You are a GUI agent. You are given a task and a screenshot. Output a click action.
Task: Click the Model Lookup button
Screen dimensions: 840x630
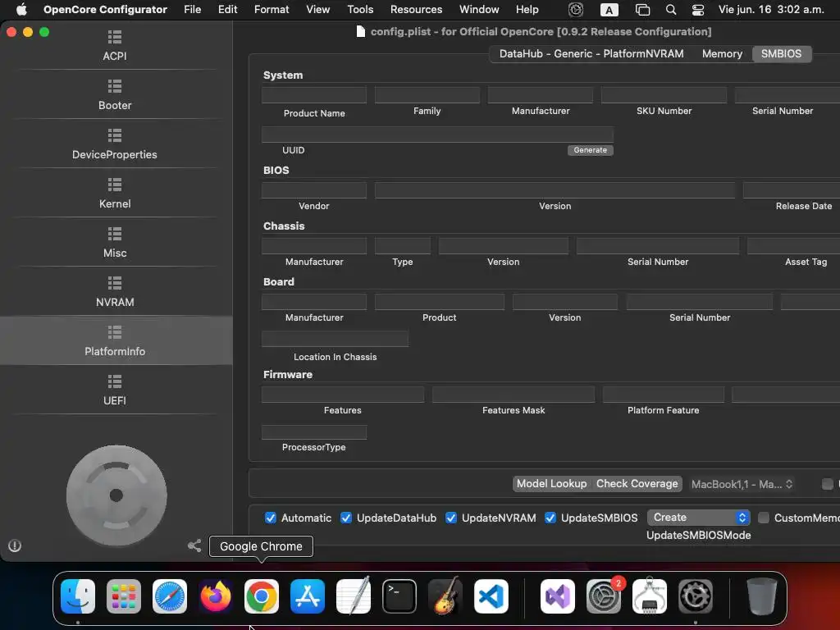551,484
